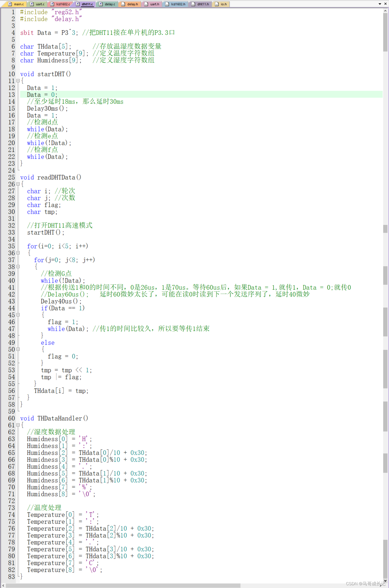
Task: Close the active editor tab with X
Action: pyautogui.click(x=385, y=4)
